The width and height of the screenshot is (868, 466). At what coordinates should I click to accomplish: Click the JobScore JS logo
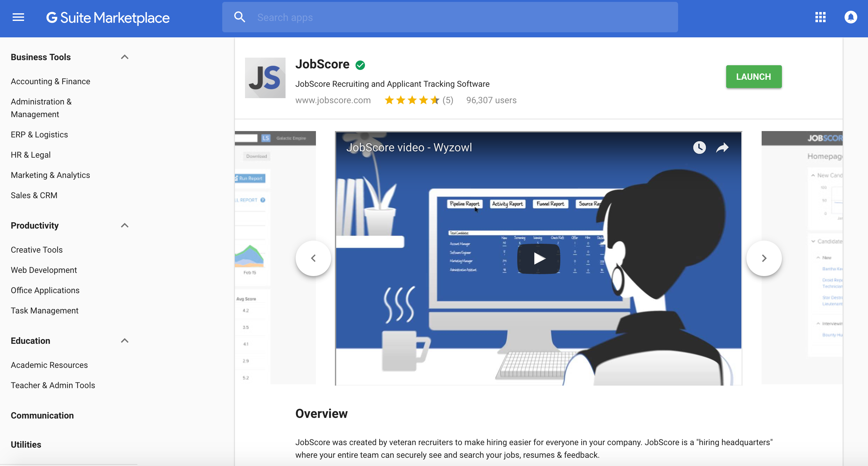pos(265,78)
